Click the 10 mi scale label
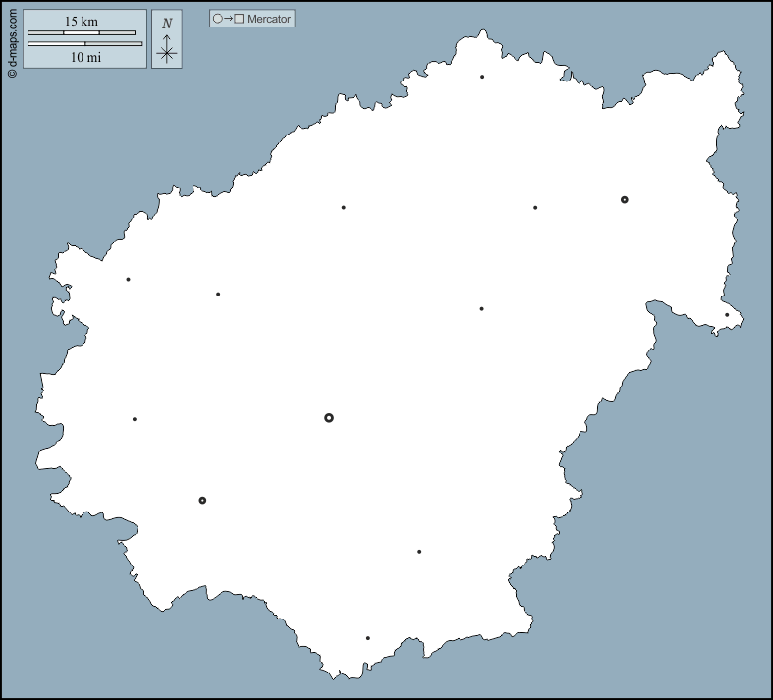This screenshot has height=700, width=773. point(85,57)
